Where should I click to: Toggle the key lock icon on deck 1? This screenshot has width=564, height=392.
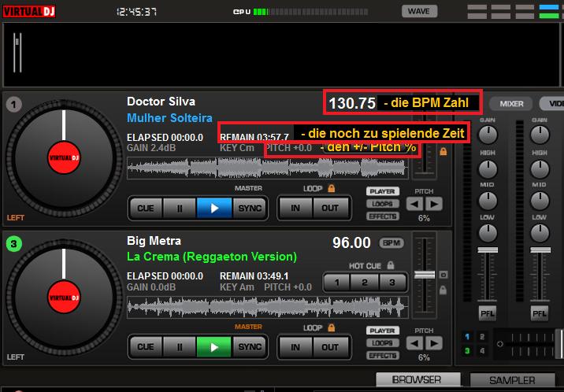coord(443,152)
